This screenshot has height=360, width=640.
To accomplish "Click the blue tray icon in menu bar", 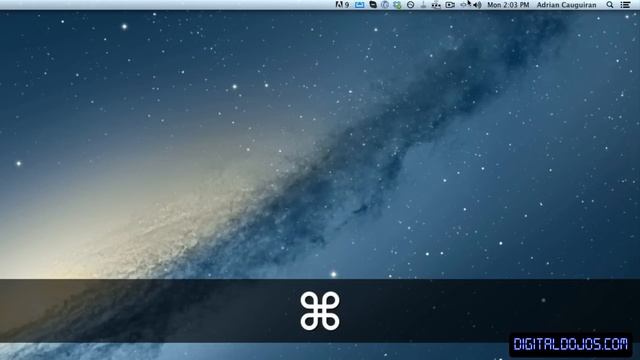I will [360, 5].
